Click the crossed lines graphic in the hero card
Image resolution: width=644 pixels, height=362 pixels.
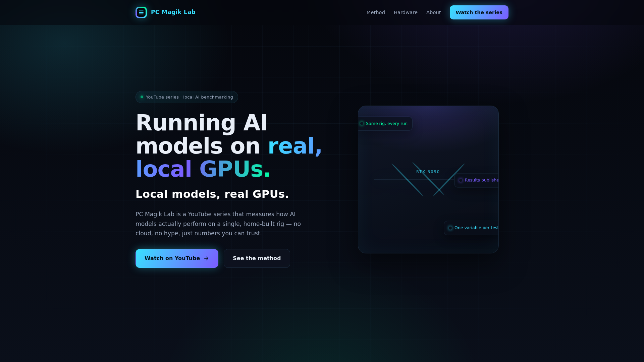click(428, 180)
